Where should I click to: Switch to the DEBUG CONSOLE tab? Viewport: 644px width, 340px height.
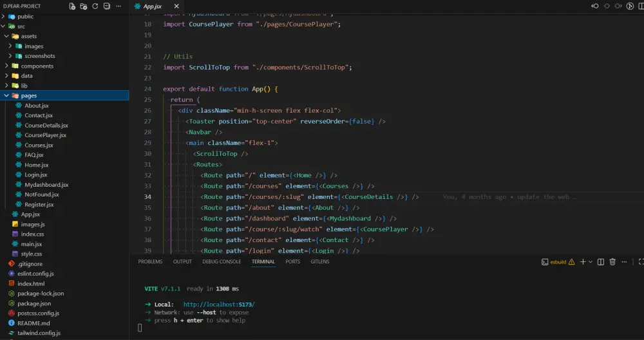pos(222,261)
